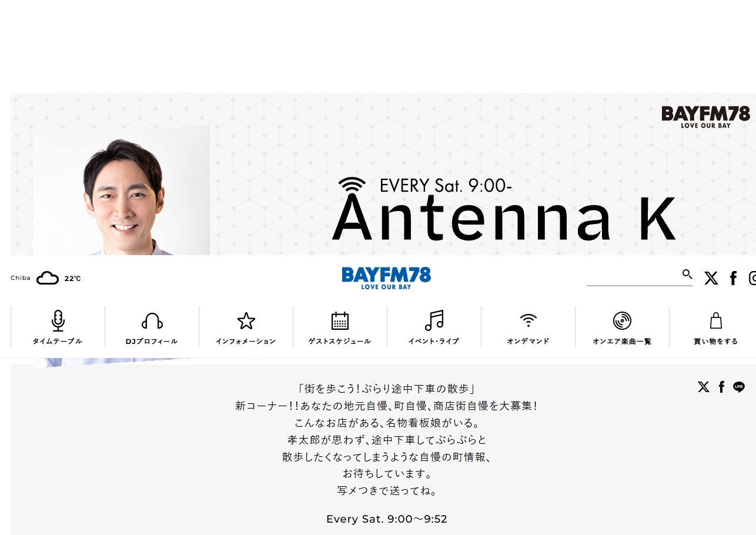Click the Every Sat. 9:00〜9:52 schedule text

click(x=387, y=519)
